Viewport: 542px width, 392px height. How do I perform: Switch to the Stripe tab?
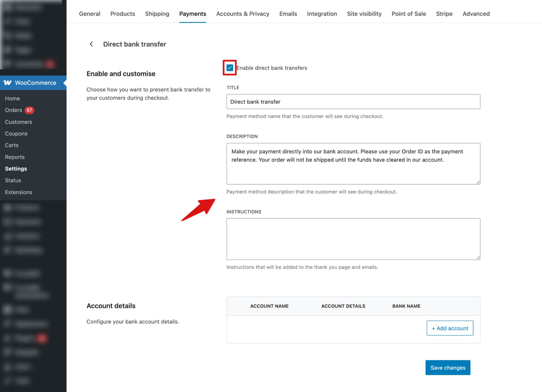pos(444,14)
